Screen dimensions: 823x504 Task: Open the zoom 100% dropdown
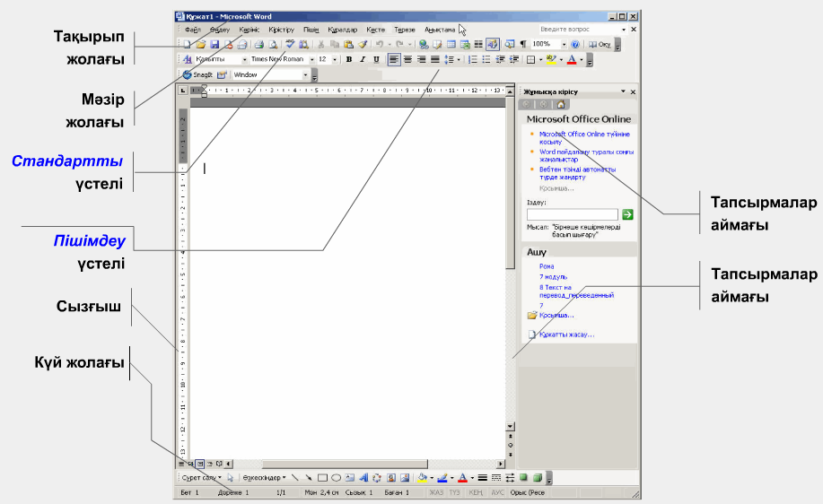[564, 44]
